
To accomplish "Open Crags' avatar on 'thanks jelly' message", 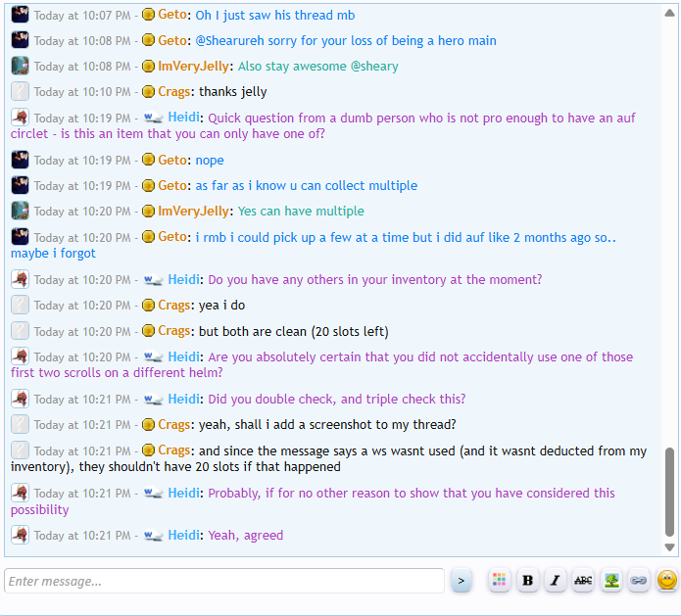I will [20, 92].
